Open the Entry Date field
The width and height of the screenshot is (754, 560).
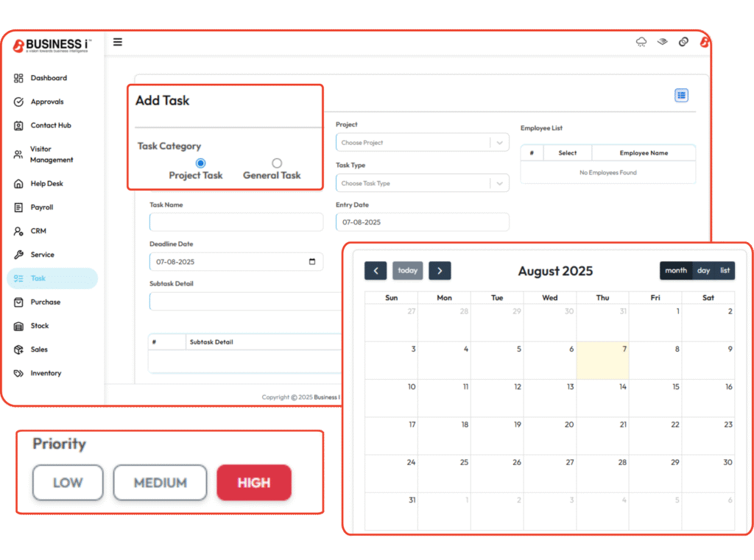(422, 222)
